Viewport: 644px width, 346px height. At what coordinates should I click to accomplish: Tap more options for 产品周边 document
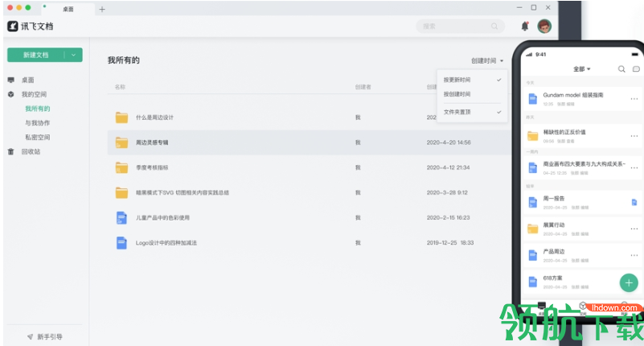coord(634,255)
